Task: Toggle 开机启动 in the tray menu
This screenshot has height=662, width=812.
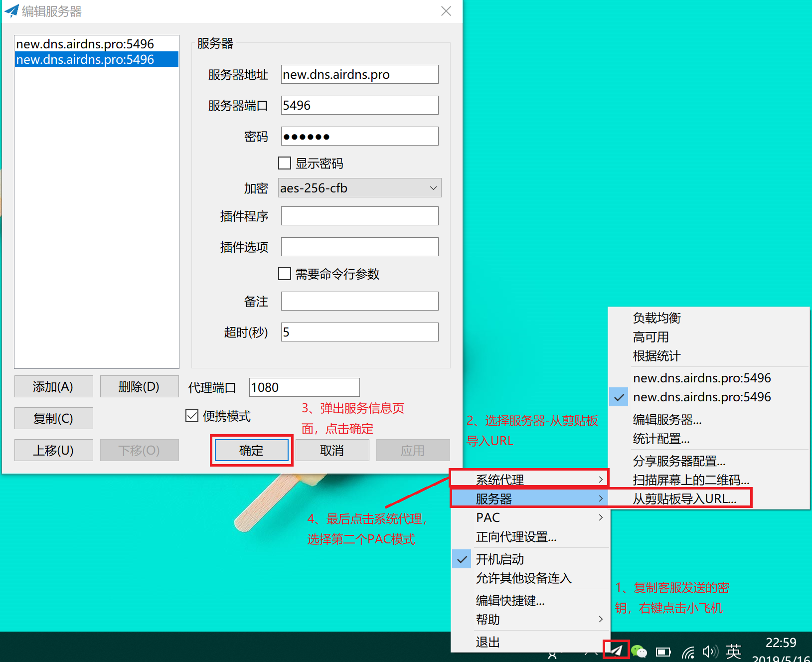Action: tap(499, 559)
